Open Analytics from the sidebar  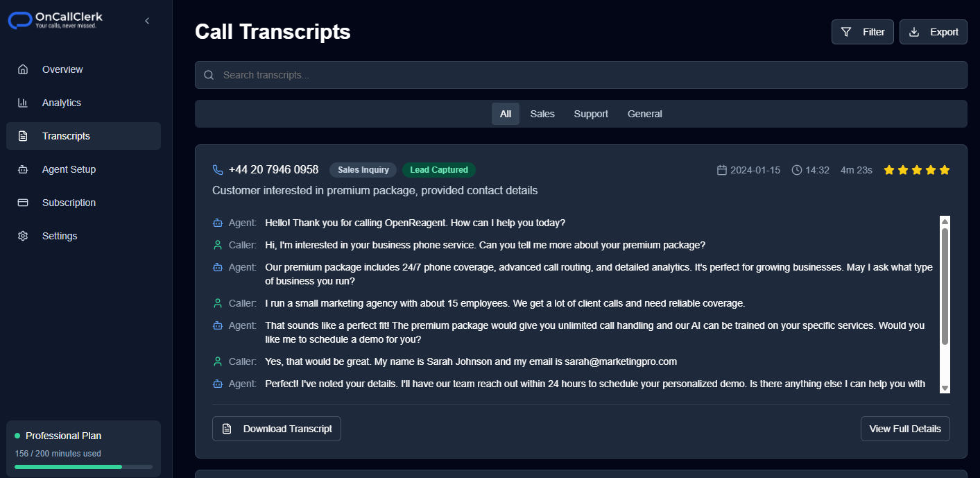[62, 102]
